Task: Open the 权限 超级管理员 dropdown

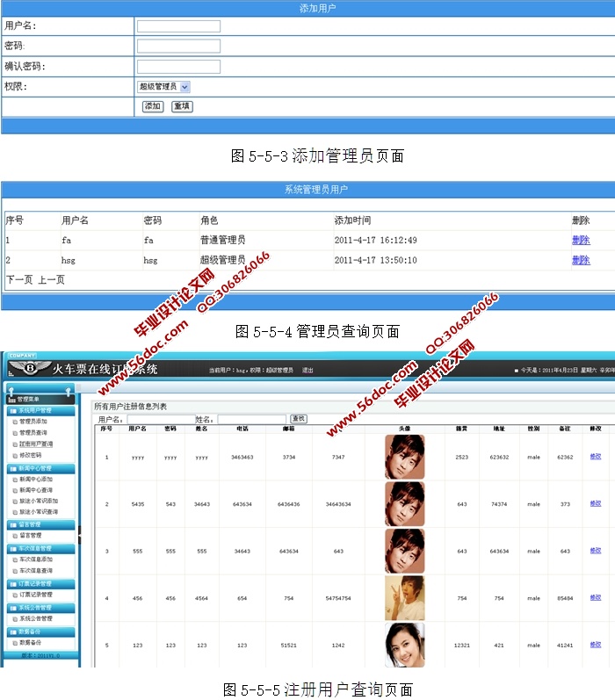Action: coord(164,87)
